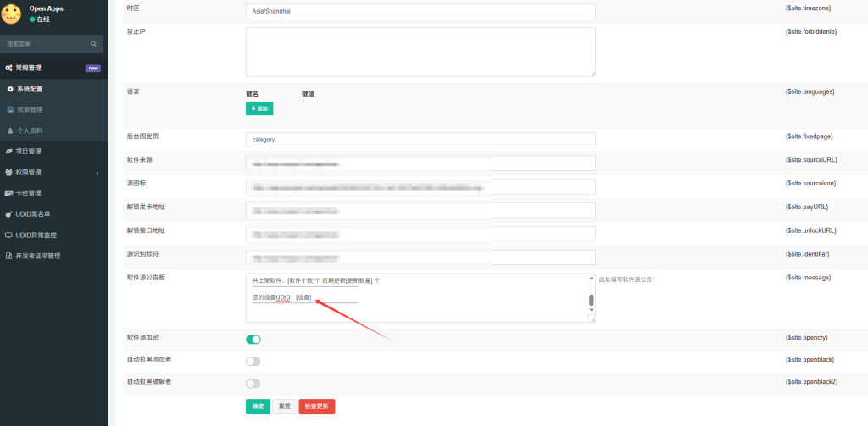Click the {$site.payURL} variable text
Viewport: 868px width, 426px height.
(x=807, y=207)
